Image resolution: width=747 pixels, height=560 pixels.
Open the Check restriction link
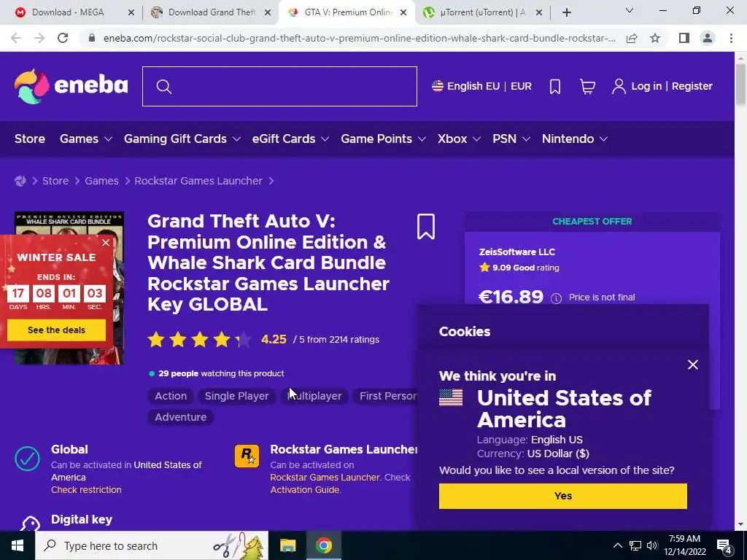click(86, 490)
